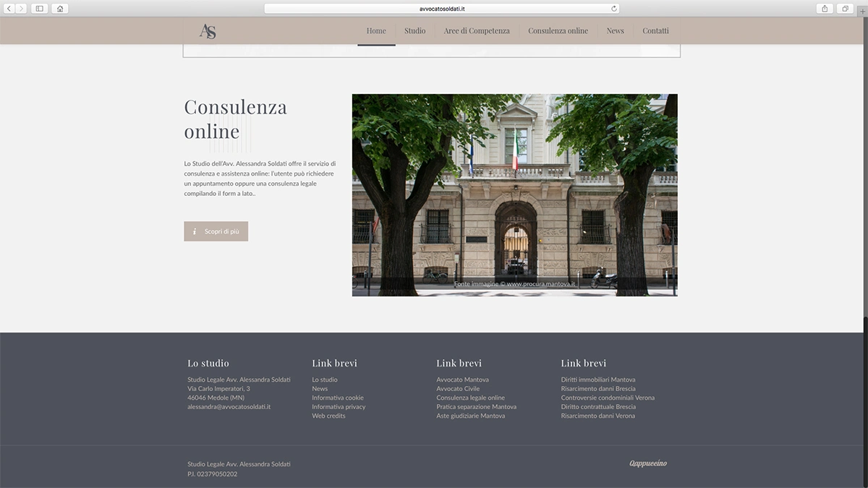
Task: Select the Home menu item
Action: coord(376,31)
